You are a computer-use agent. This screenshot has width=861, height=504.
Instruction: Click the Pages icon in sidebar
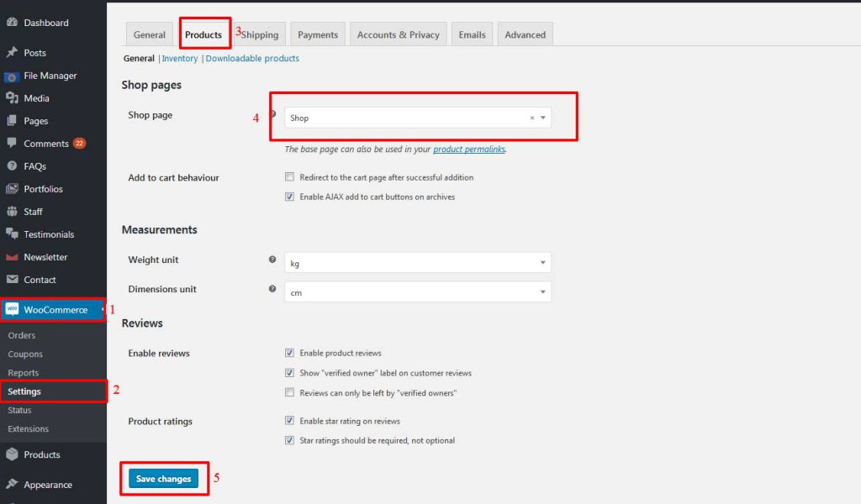(12, 121)
